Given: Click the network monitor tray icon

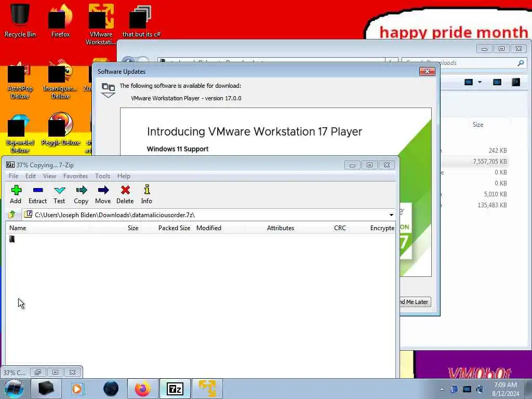Looking at the screenshot, I should [x=467, y=389].
